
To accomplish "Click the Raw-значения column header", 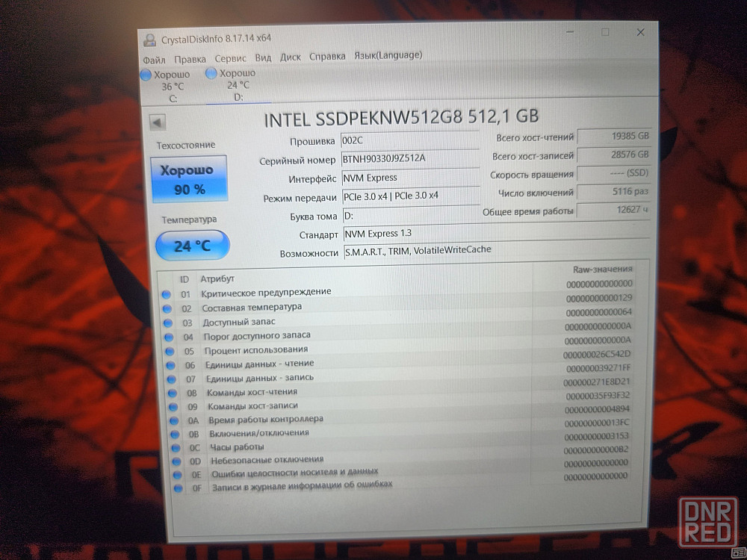I will [602, 269].
